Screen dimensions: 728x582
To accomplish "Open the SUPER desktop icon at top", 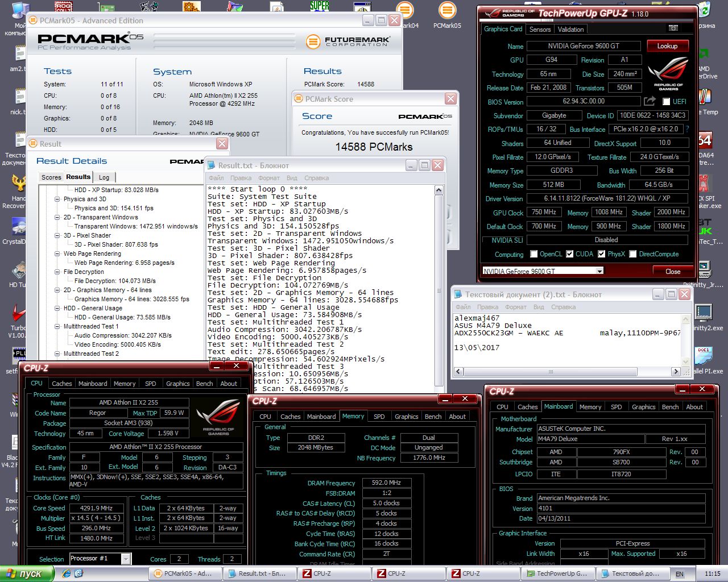I will (319, 7).
